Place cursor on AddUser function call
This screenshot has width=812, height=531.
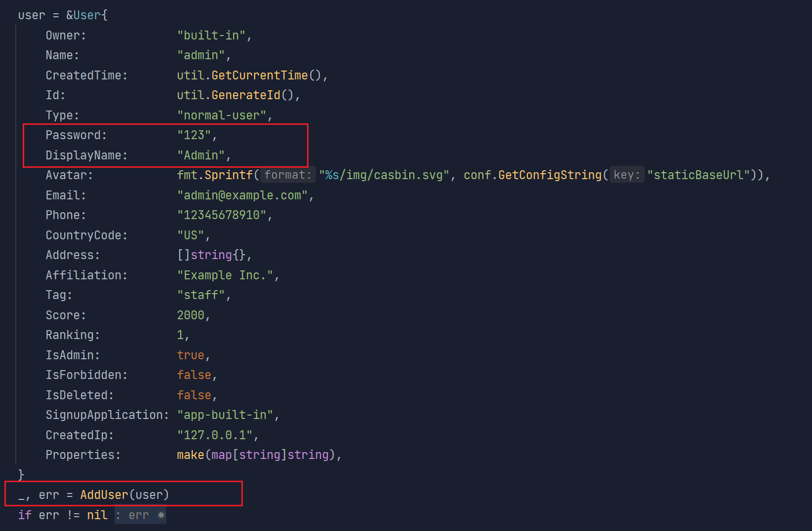104,494
